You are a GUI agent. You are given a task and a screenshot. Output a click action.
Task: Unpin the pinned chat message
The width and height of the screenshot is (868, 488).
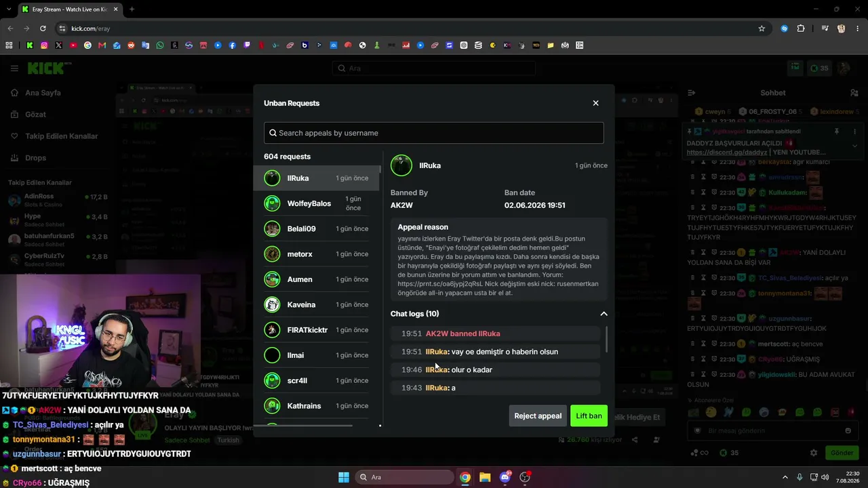point(837,131)
